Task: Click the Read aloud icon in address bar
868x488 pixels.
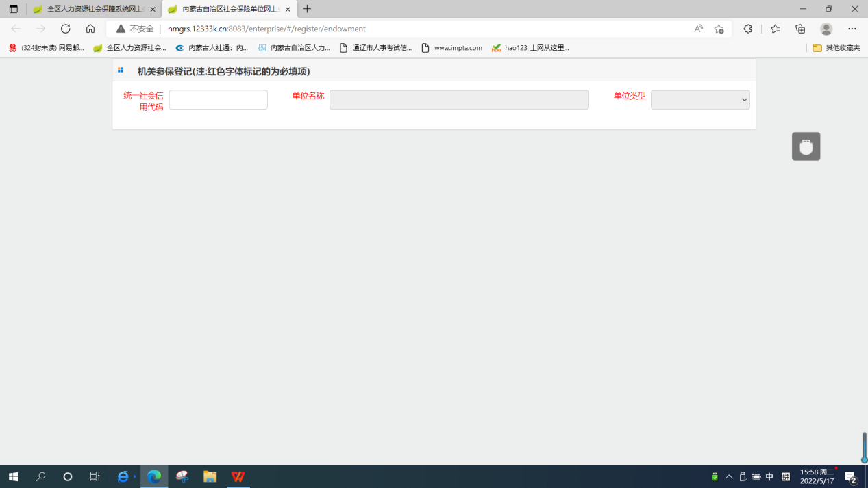Action: click(698, 29)
